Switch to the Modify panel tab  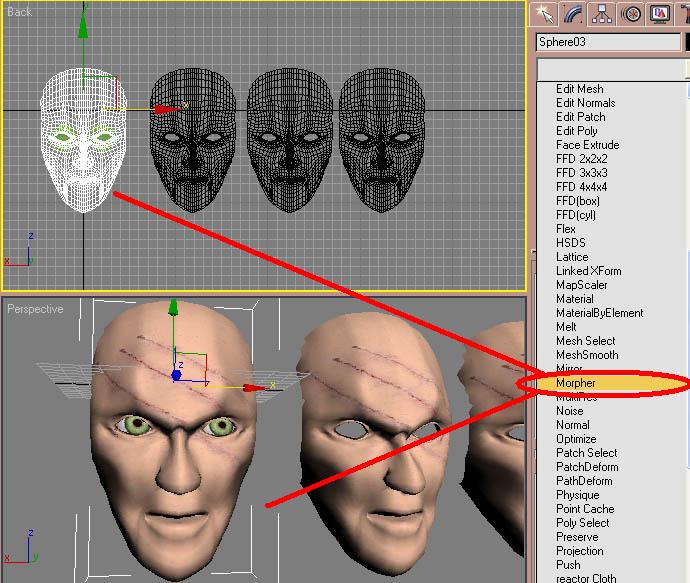(573, 13)
